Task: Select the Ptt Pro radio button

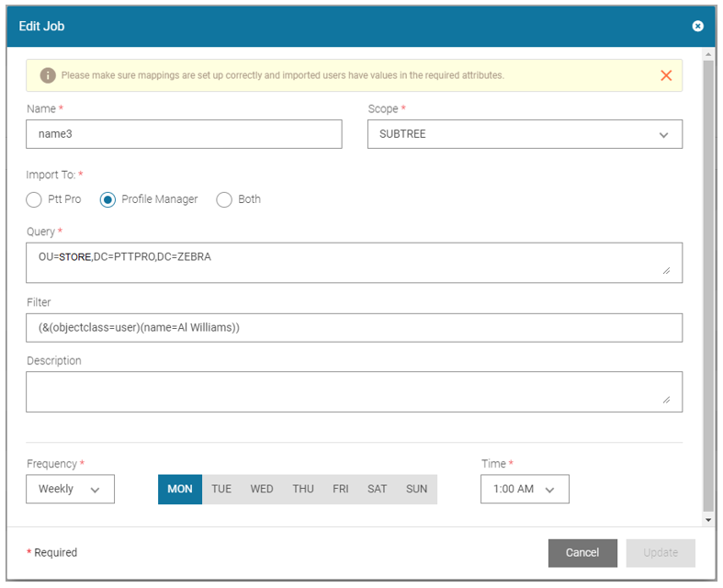Action: click(x=35, y=199)
